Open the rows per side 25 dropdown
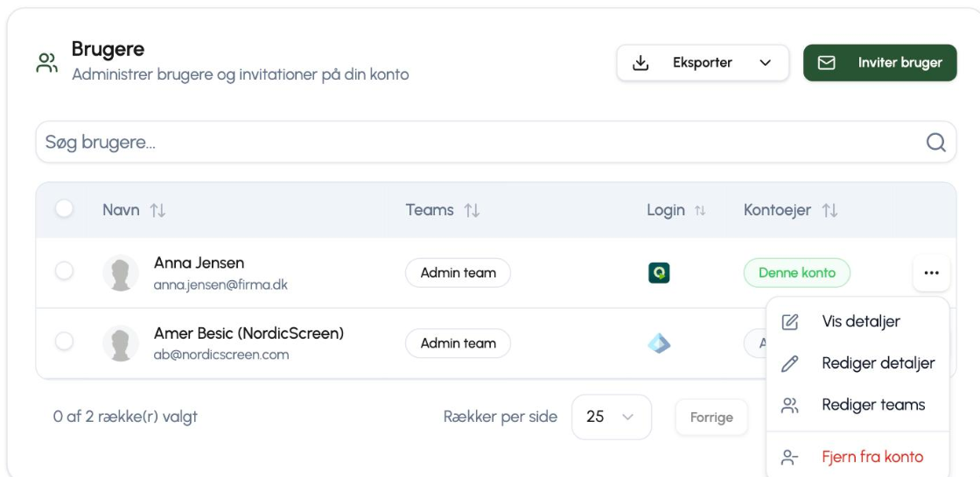980x477 pixels. pos(612,417)
